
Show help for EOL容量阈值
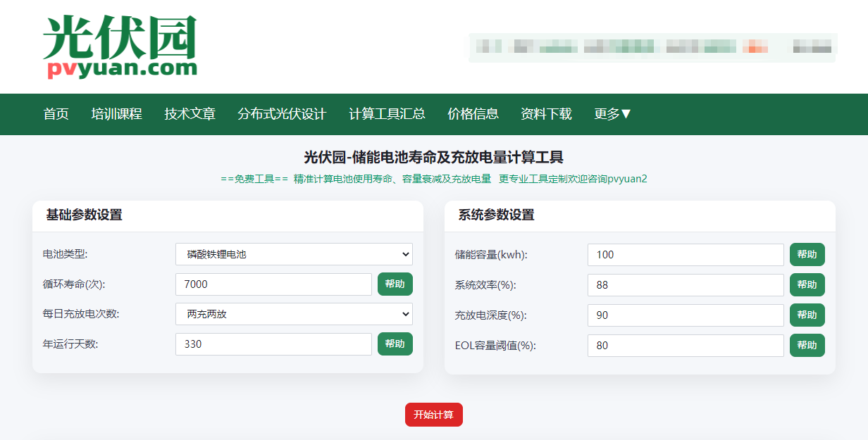coord(807,346)
